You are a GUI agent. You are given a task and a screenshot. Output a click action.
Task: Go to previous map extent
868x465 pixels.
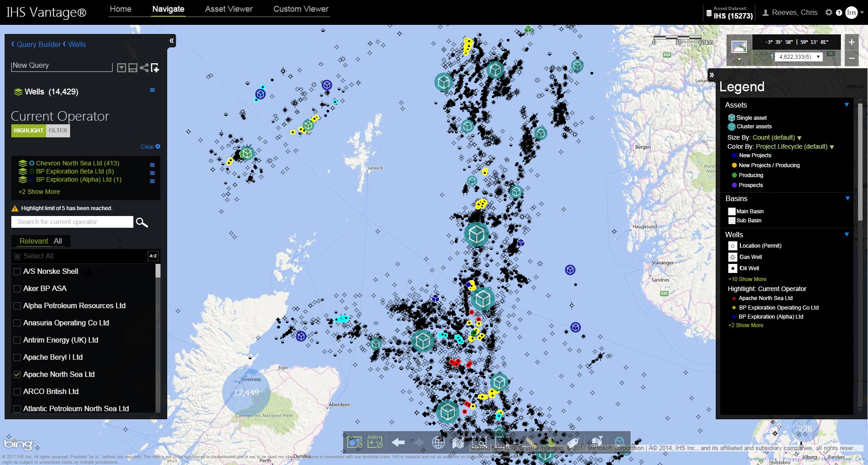click(398, 442)
